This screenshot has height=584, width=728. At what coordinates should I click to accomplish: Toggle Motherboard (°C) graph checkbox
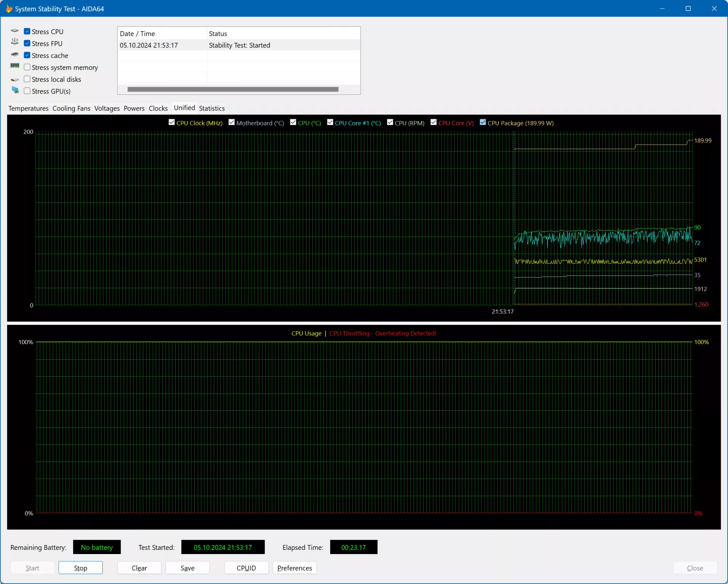pos(232,122)
